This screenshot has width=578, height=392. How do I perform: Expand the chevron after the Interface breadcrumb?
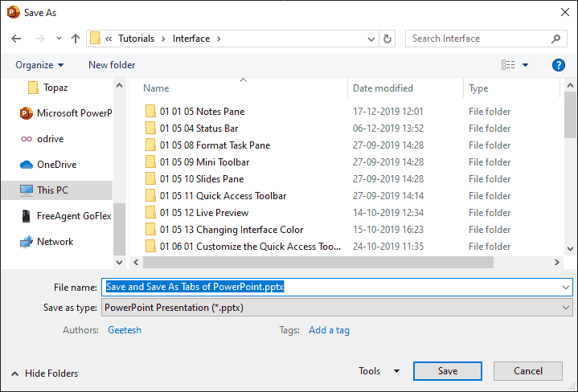[x=219, y=39]
